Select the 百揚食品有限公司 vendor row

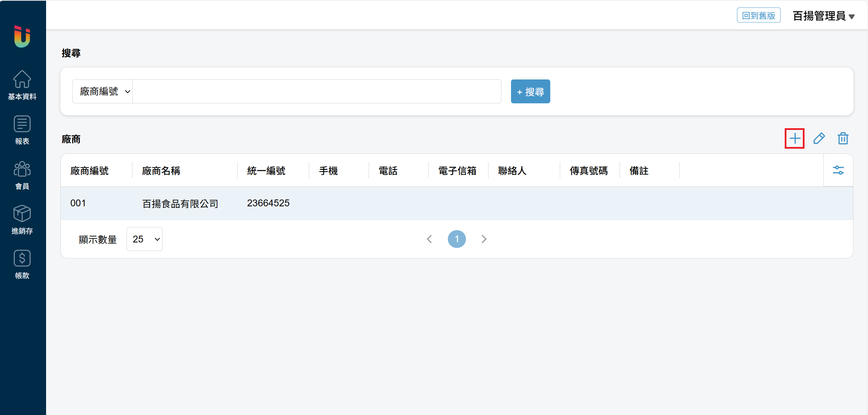(x=180, y=204)
